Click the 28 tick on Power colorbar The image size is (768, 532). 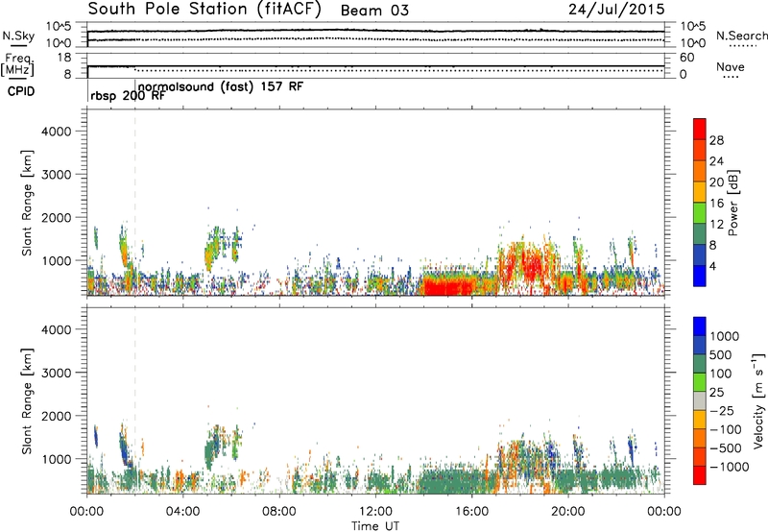point(716,140)
